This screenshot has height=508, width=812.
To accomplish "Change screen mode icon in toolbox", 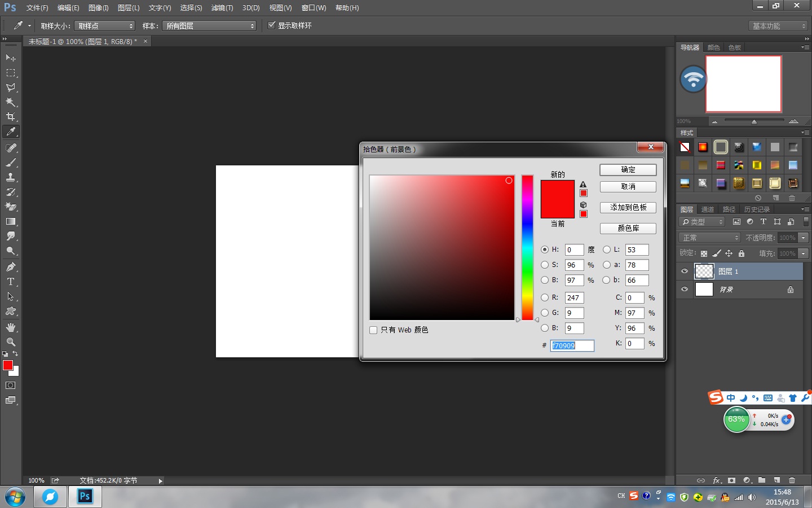I will pyautogui.click(x=11, y=400).
